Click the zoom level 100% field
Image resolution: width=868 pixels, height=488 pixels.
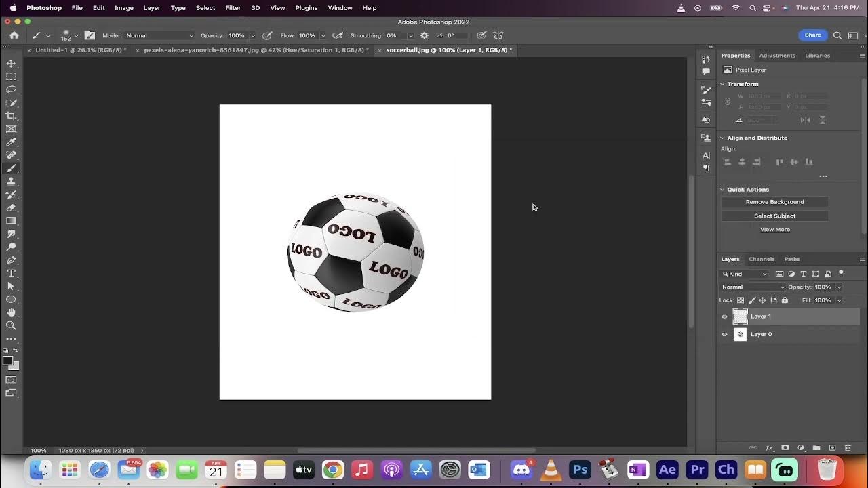click(39, 450)
